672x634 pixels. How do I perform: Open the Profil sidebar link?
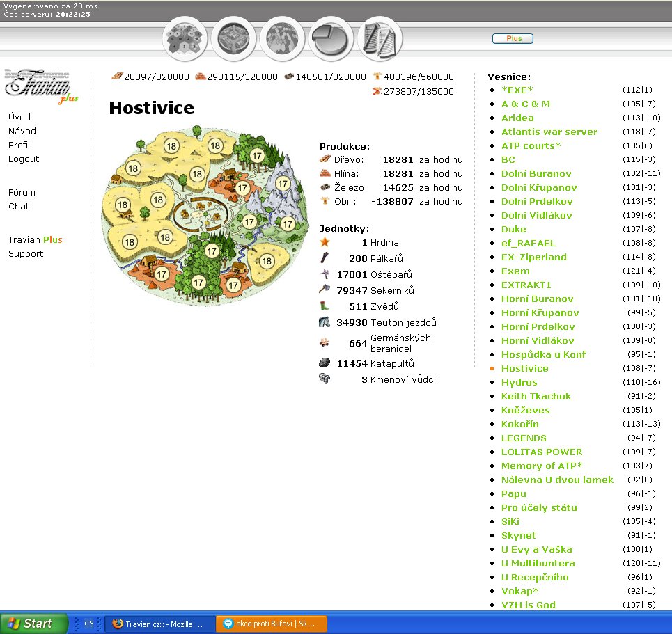tap(19, 145)
